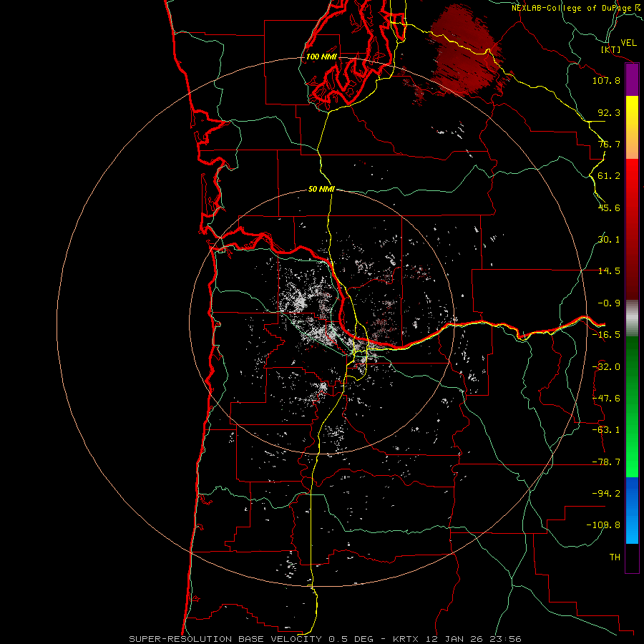Click the -94.2 velocity scale value
This screenshot has height=644, width=644.
pos(606,494)
